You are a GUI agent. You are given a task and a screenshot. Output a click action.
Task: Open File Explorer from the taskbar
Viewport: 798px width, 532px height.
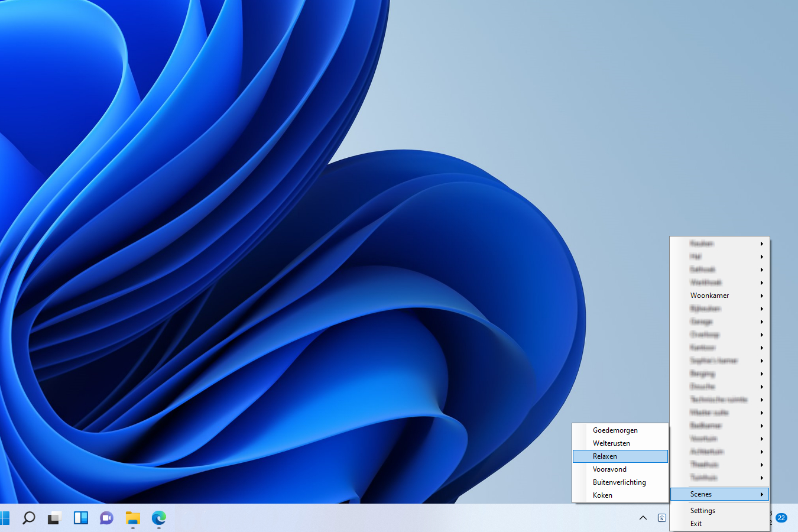coord(132,518)
